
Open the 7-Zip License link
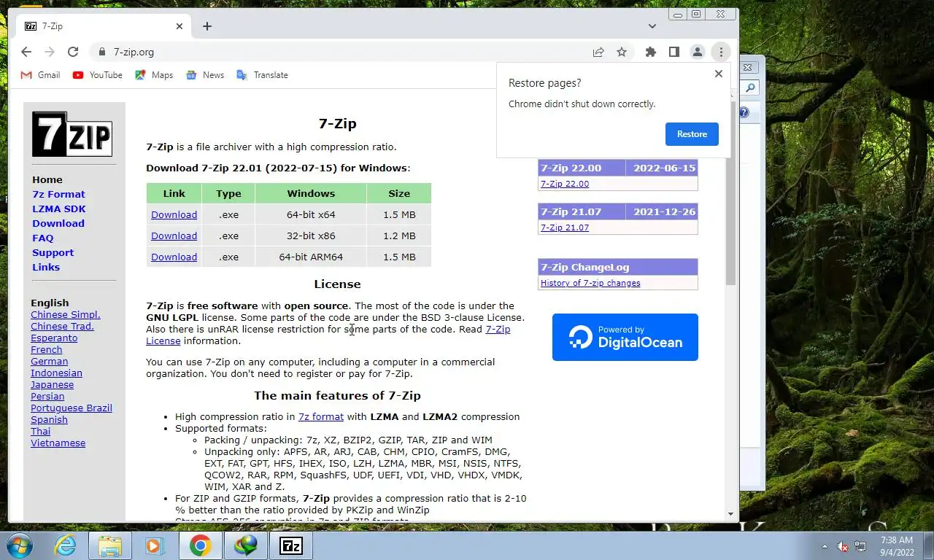pyautogui.click(x=498, y=329)
